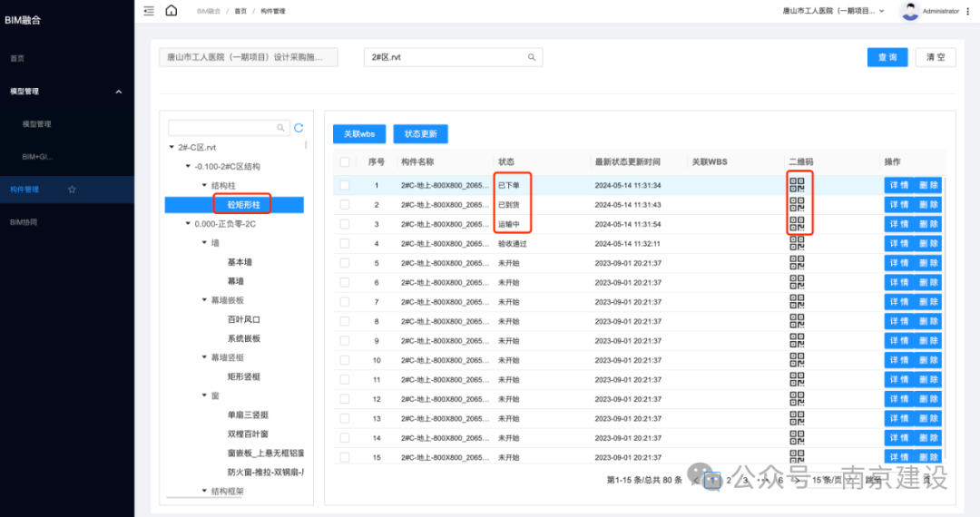Collapse the 窗 tree node
Screen dimensions: 980x517
click(204, 395)
